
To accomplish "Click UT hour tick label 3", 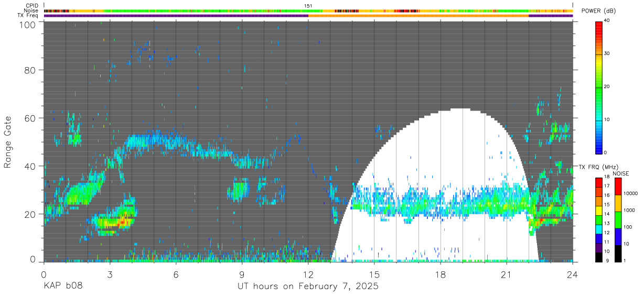I will (110, 274).
